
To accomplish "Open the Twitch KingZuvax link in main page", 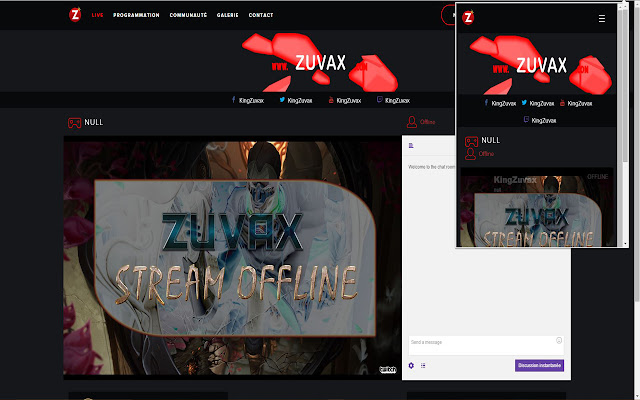I will pos(395,100).
